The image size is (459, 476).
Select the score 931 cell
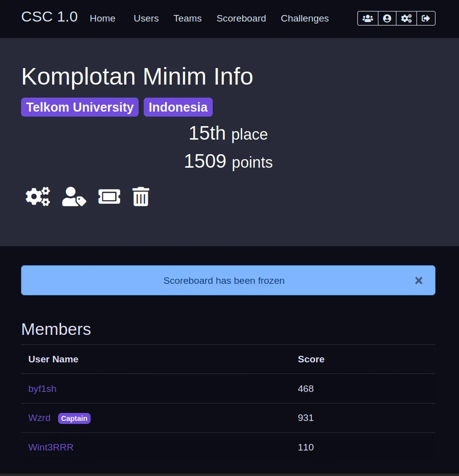point(306,418)
